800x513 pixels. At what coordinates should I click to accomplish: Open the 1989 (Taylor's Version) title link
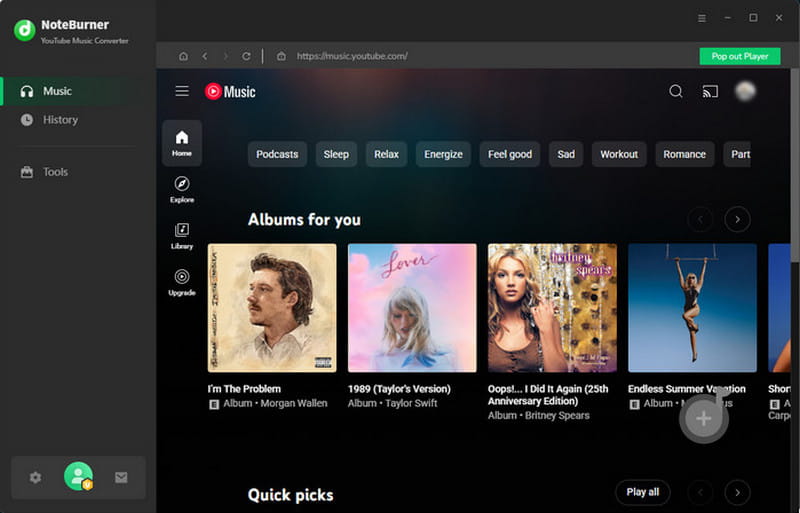click(x=399, y=389)
